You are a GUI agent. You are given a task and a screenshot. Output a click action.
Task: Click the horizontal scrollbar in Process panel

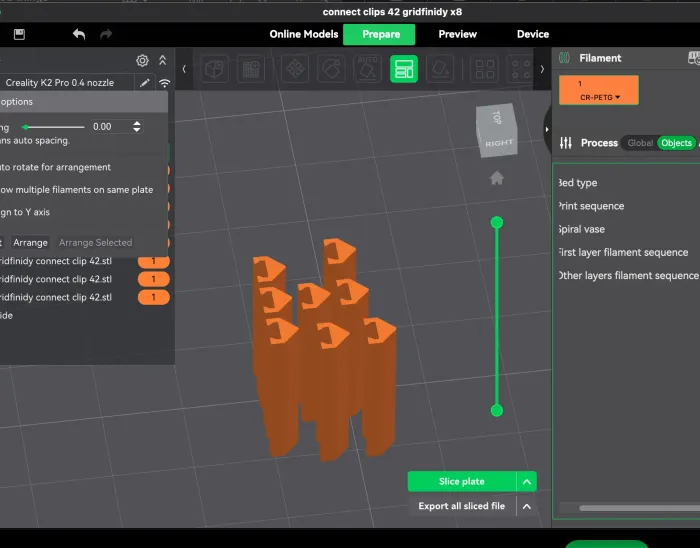(639, 508)
